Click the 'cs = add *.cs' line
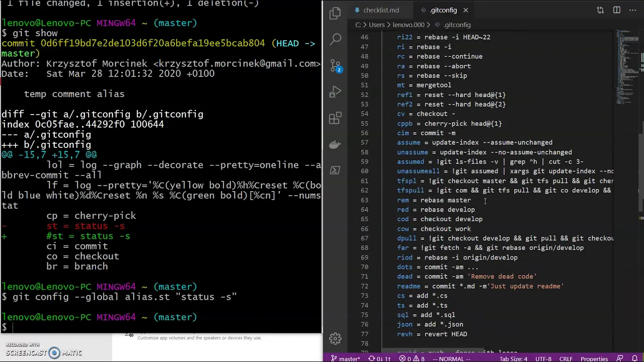 (x=422, y=296)
